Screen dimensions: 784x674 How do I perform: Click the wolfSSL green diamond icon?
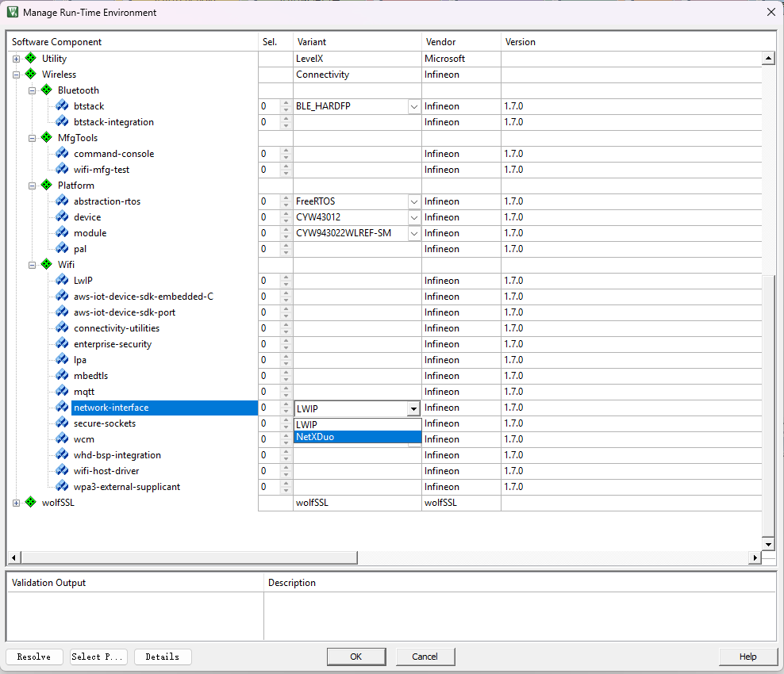point(31,503)
